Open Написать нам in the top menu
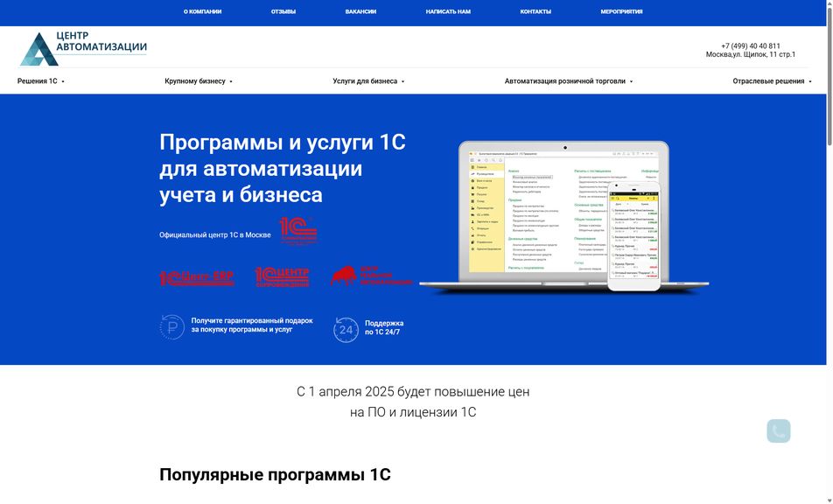 pyautogui.click(x=448, y=11)
